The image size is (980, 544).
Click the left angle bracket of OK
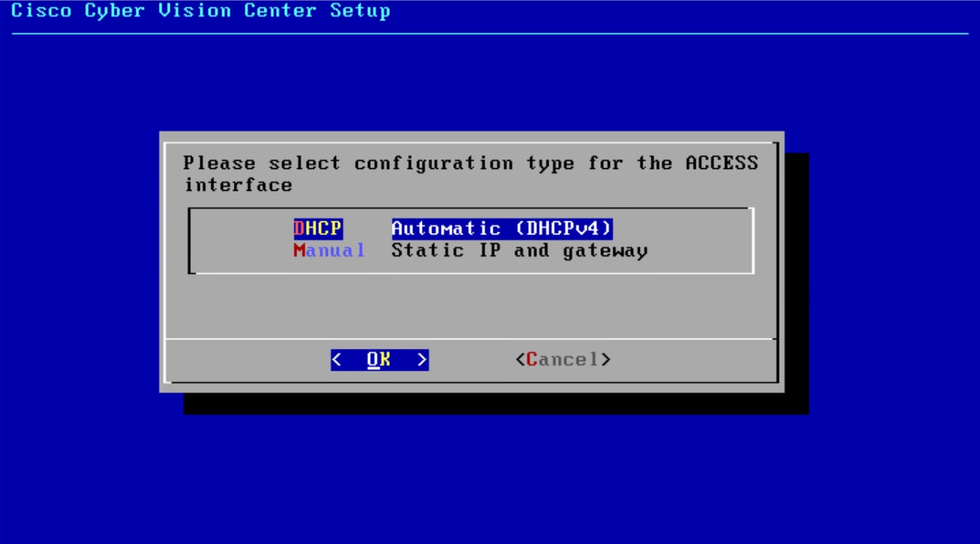pyautogui.click(x=336, y=359)
